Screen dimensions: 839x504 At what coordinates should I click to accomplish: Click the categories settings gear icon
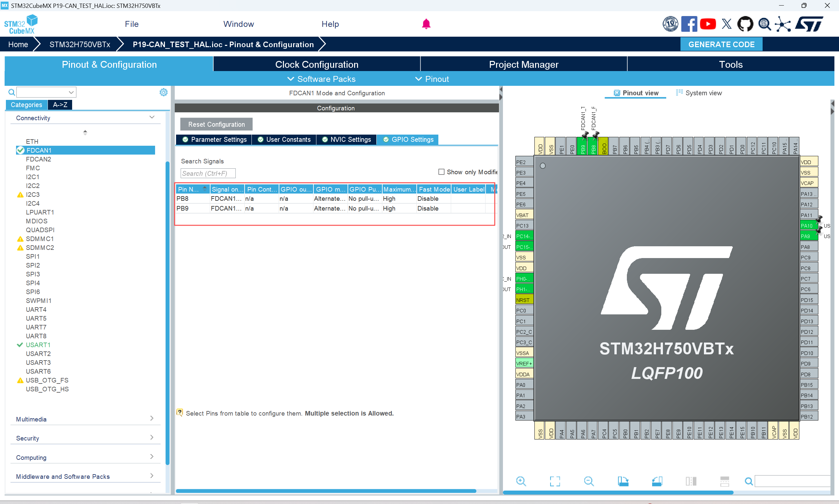164,92
